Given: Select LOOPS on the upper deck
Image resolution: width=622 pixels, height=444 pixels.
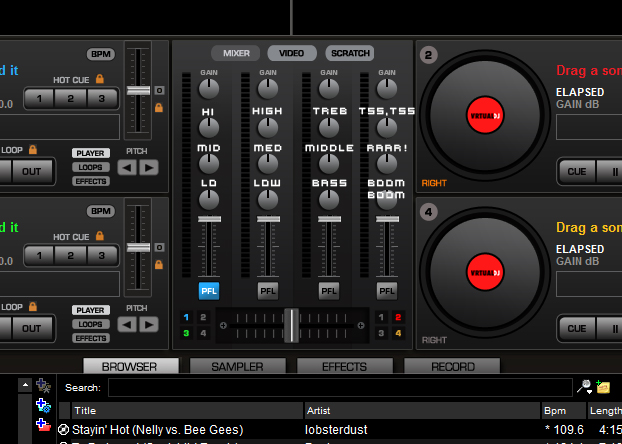Looking at the screenshot, I should coord(91,167).
